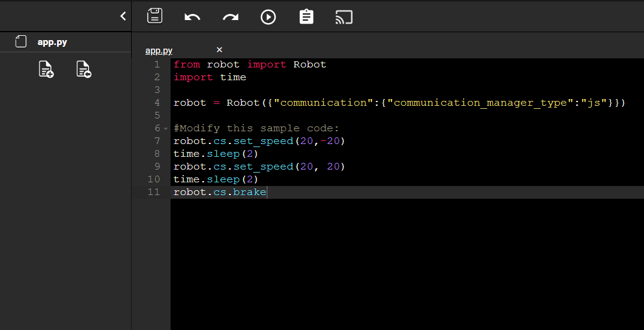This screenshot has width=644, height=330.
Task: Redo the last undone edit
Action: click(231, 17)
